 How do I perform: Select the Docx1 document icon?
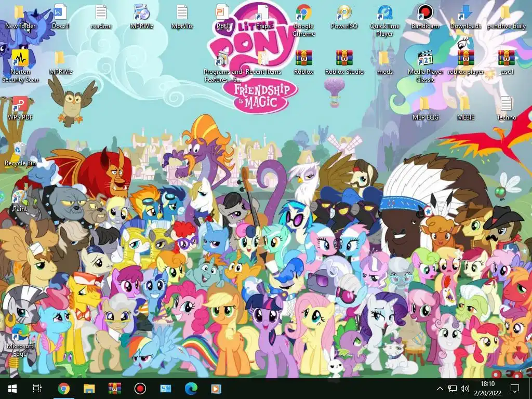click(x=60, y=17)
